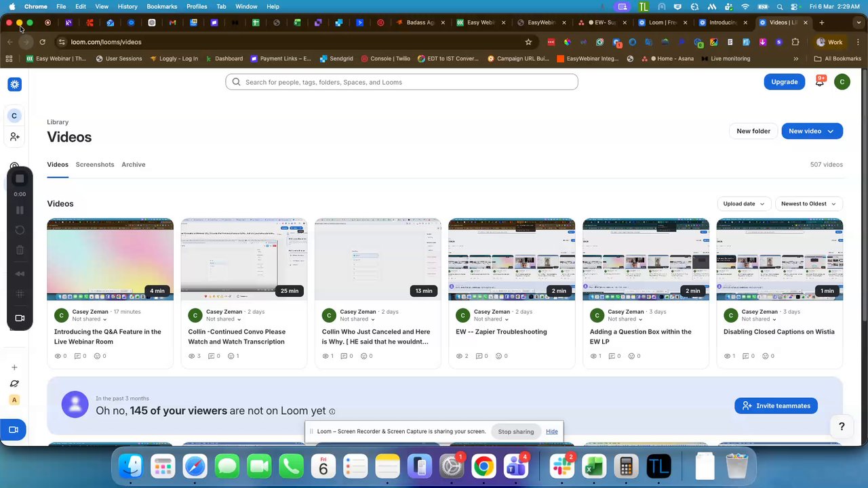Open Slack from the Dock

561,467
